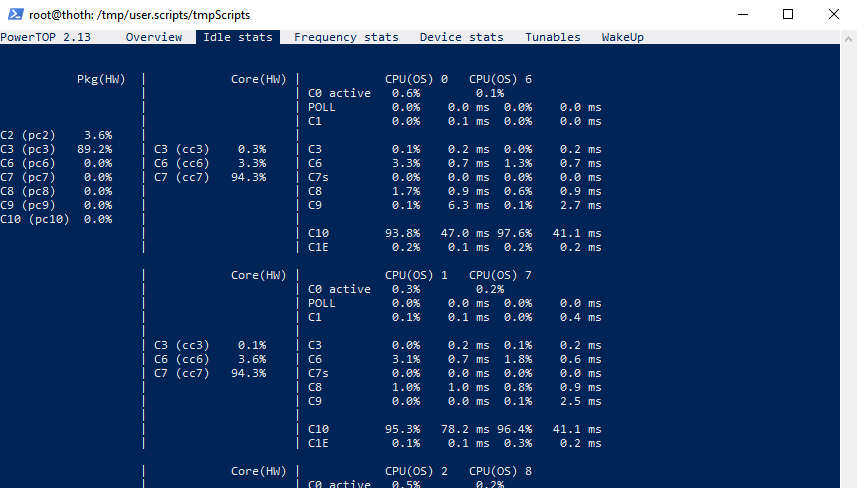Click the 2.7 ms C9 value

click(x=580, y=205)
